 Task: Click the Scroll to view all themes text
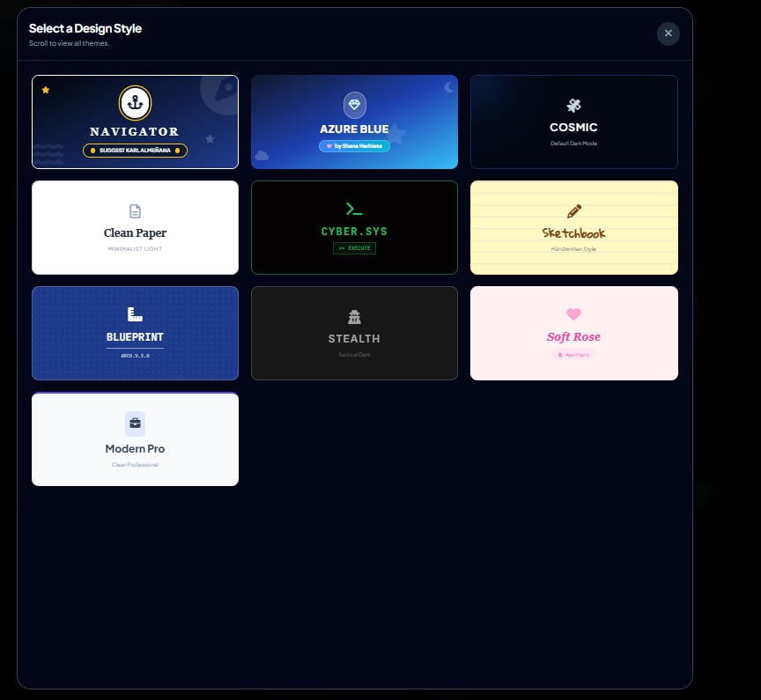(69, 43)
